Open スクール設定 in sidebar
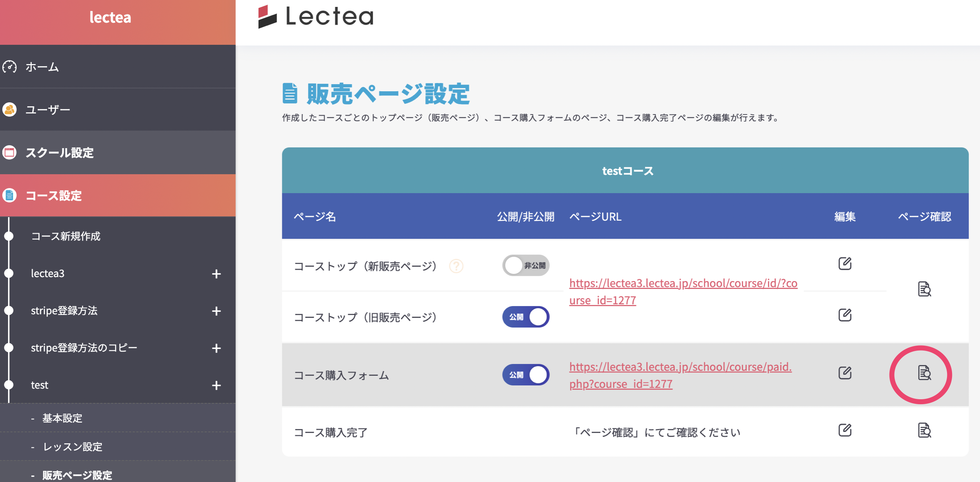 pos(59,153)
